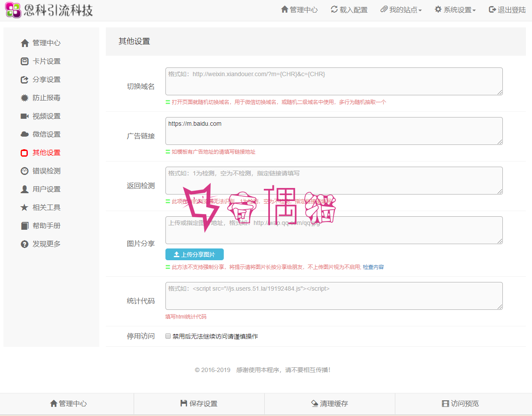Click the 停用访问 field label
This screenshot has height=416, width=532.
point(141,336)
